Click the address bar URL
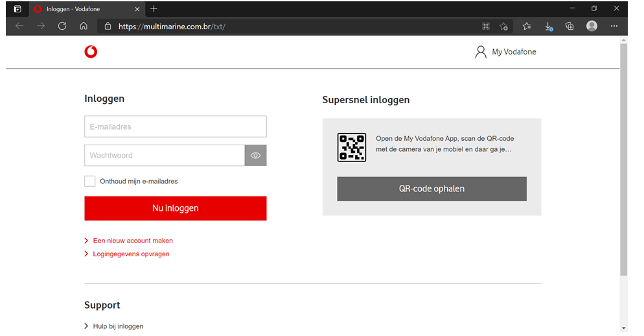The height and width of the screenshot is (336, 644). [172, 27]
